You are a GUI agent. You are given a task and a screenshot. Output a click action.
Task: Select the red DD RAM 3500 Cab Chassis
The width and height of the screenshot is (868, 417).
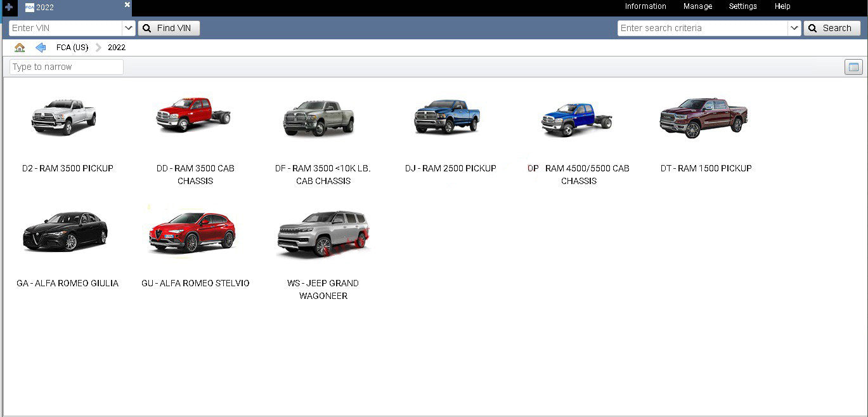tap(193, 115)
